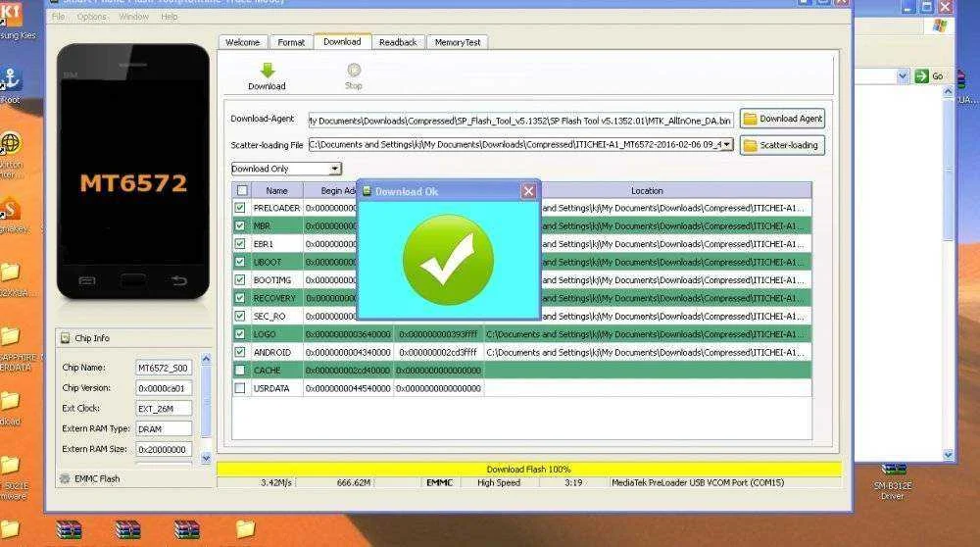Switch to the Welcome tab
The image size is (980, 547).
[242, 42]
